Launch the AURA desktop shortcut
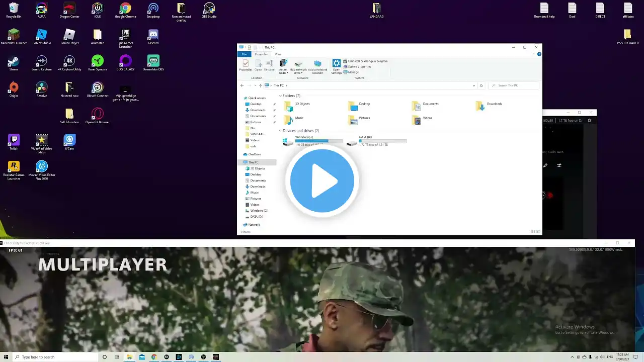 [42, 11]
